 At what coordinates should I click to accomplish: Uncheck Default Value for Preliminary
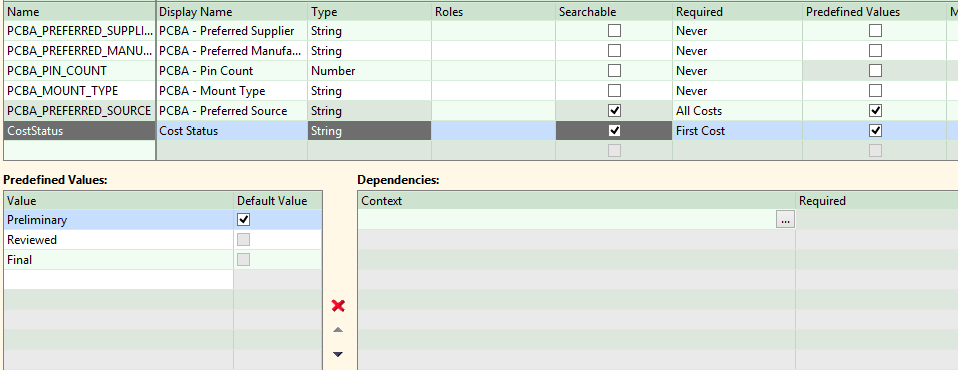click(244, 220)
